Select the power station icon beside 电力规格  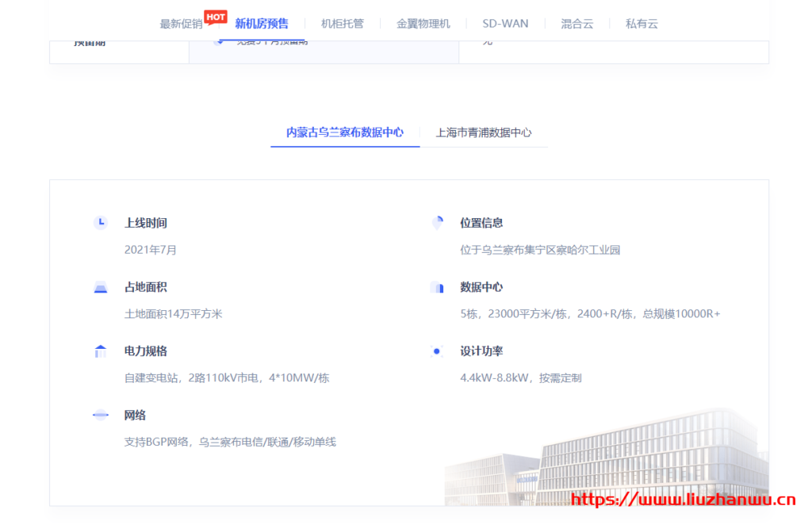tap(101, 351)
